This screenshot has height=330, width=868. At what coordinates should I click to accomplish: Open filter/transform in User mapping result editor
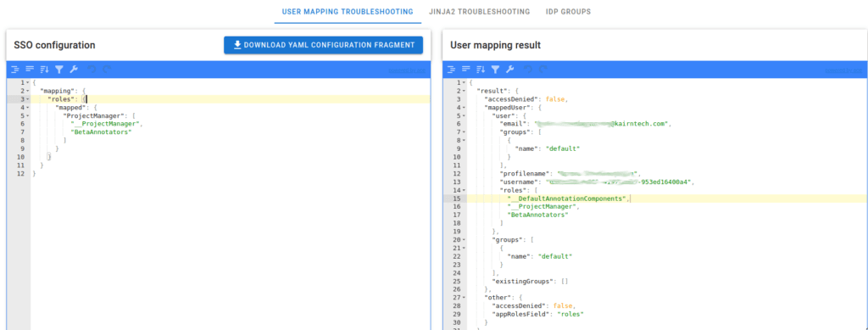click(x=495, y=70)
